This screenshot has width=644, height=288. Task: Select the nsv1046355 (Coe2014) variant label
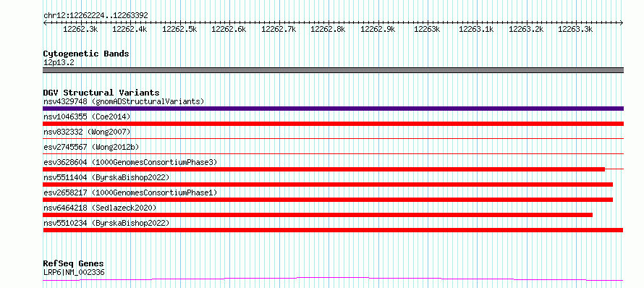click(x=87, y=117)
